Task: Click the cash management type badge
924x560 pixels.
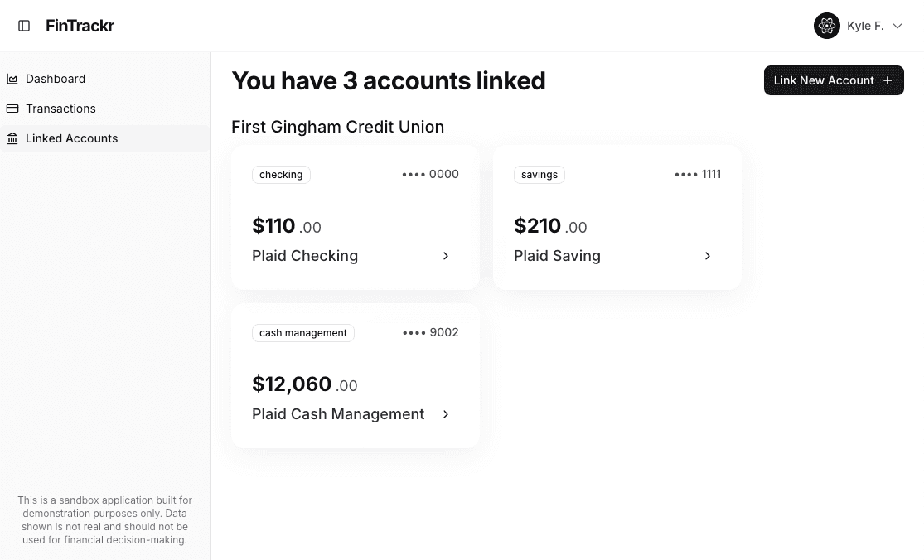Action: [x=303, y=333]
